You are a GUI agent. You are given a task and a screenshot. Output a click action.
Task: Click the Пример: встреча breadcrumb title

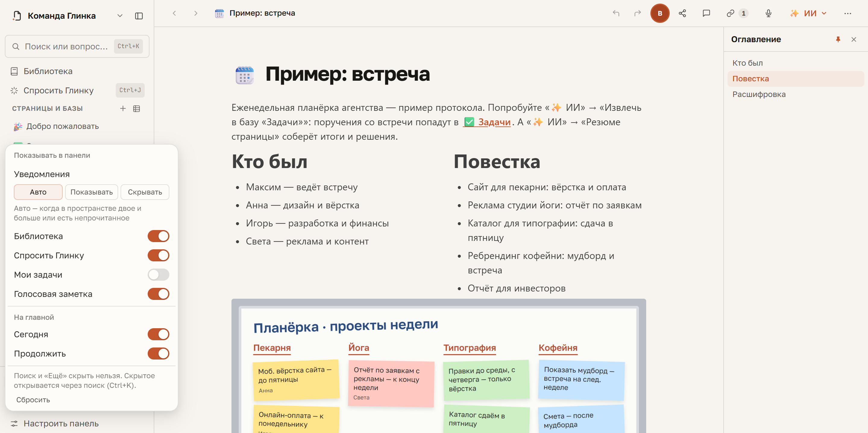262,14
